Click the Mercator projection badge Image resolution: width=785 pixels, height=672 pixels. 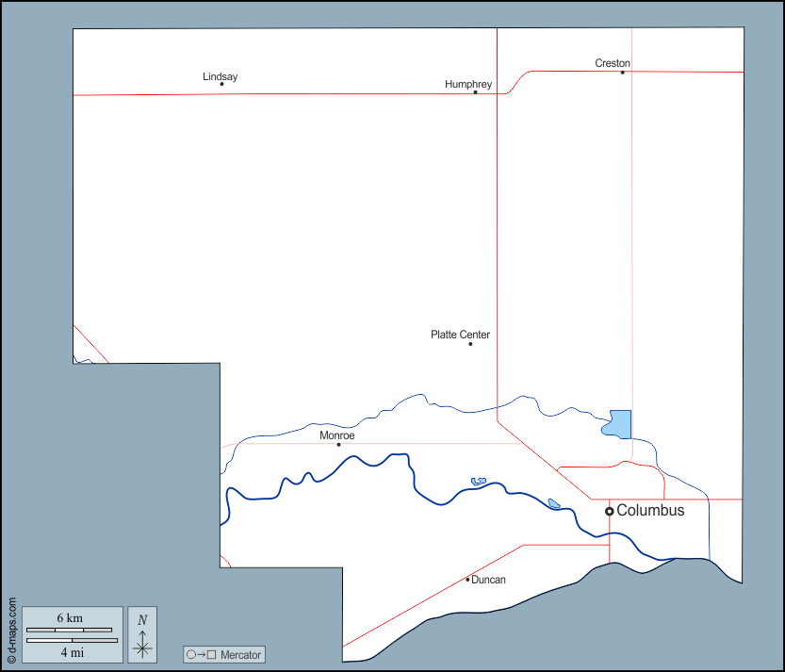[224, 654]
